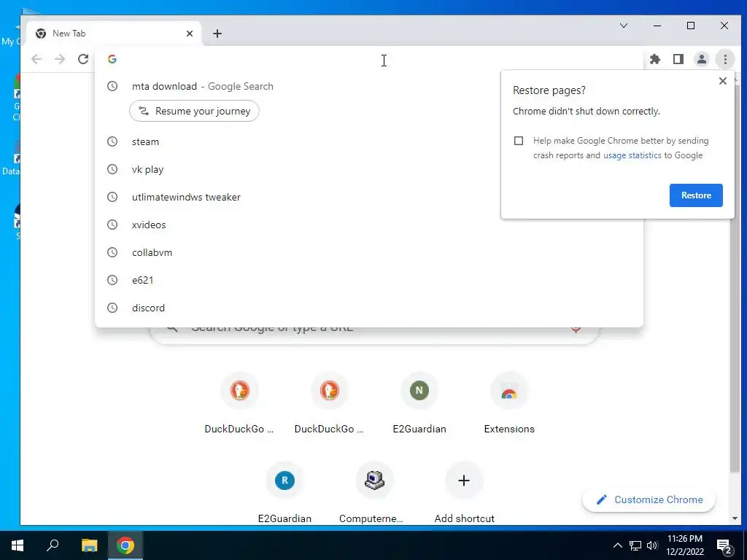Click the New Tab tab title
Viewport: 747px width, 560px height.
[69, 34]
